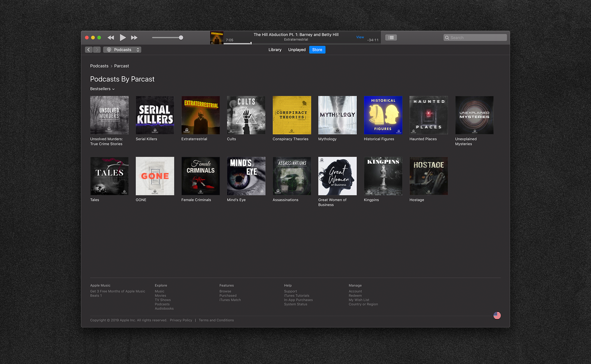Open Music under Explore
The width and height of the screenshot is (591, 364).
click(159, 291)
